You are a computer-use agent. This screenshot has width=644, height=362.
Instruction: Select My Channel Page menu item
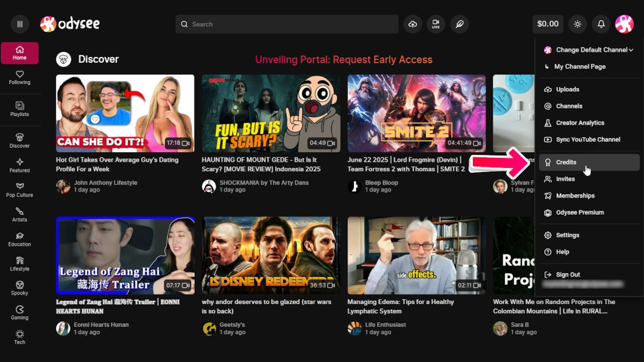click(x=589, y=66)
